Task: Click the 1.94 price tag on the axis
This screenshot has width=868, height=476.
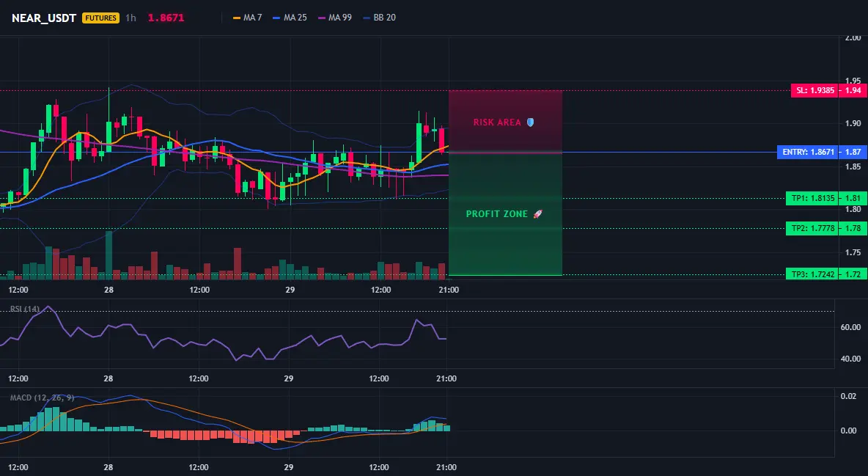Action: pyautogui.click(x=853, y=90)
